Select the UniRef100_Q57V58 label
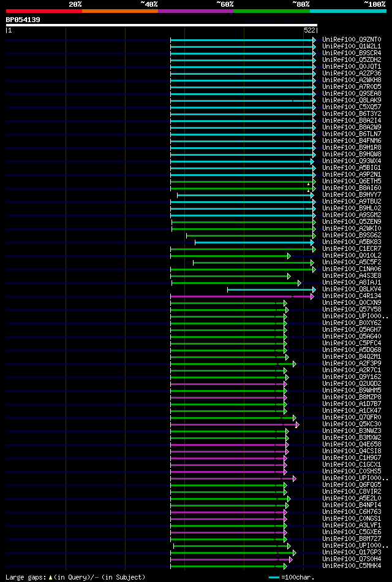The height and width of the screenshot is (582, 392). (x=352, y=310)
